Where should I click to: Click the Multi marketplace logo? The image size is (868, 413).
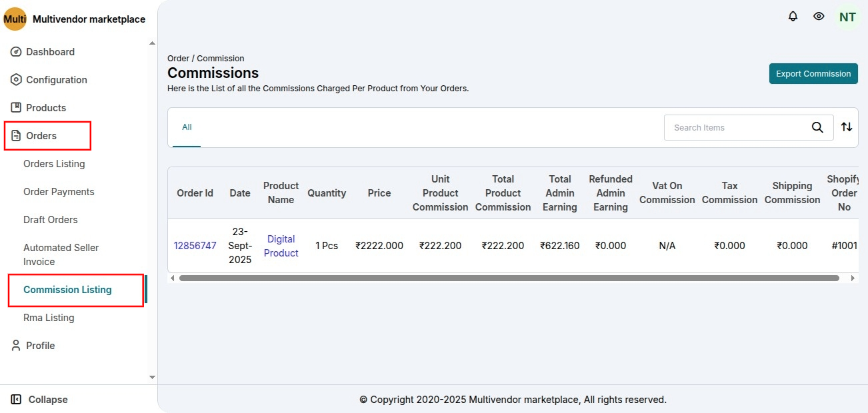[15, 19]
